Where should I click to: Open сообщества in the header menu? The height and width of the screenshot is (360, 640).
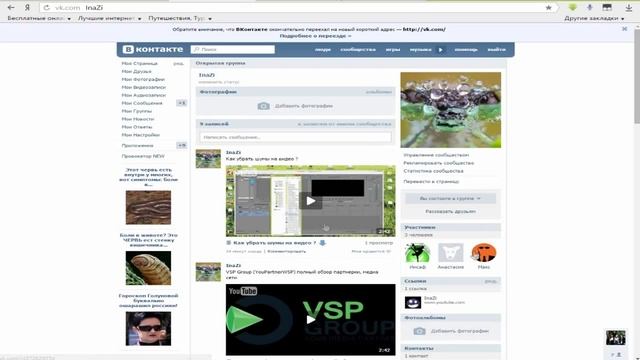coord(358,49)
